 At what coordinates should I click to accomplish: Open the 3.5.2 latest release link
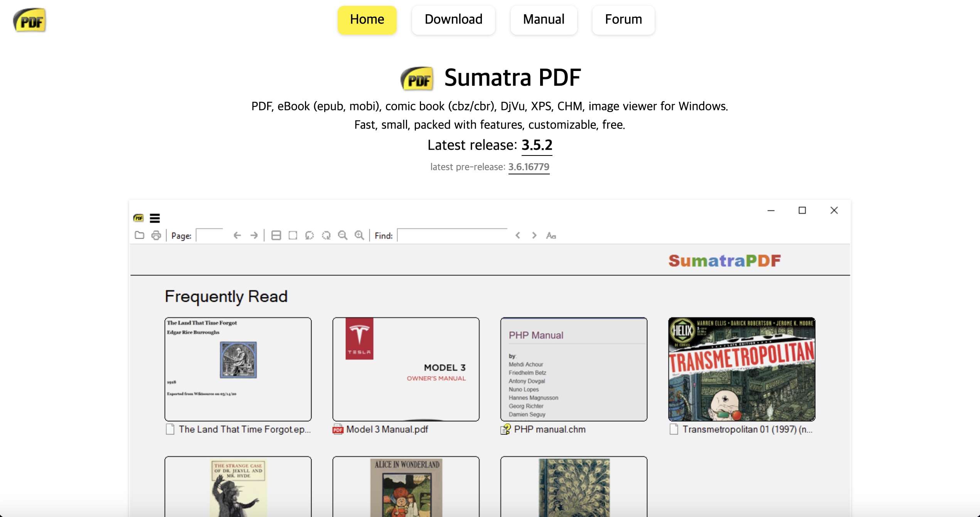pos(537,145)
